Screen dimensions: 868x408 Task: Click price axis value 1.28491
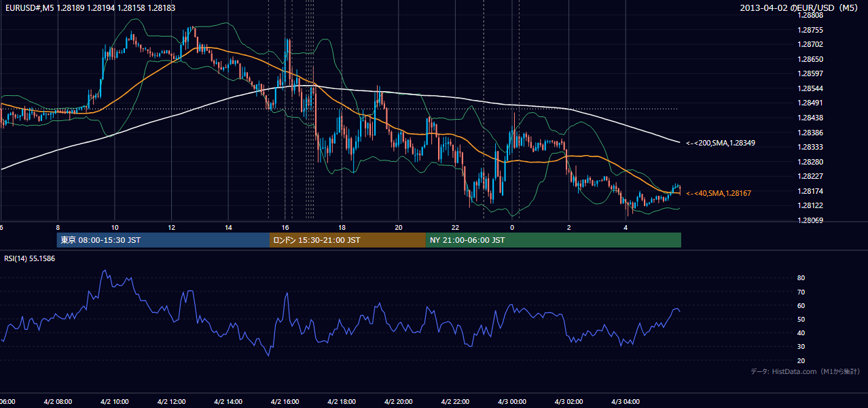point(811,103)
